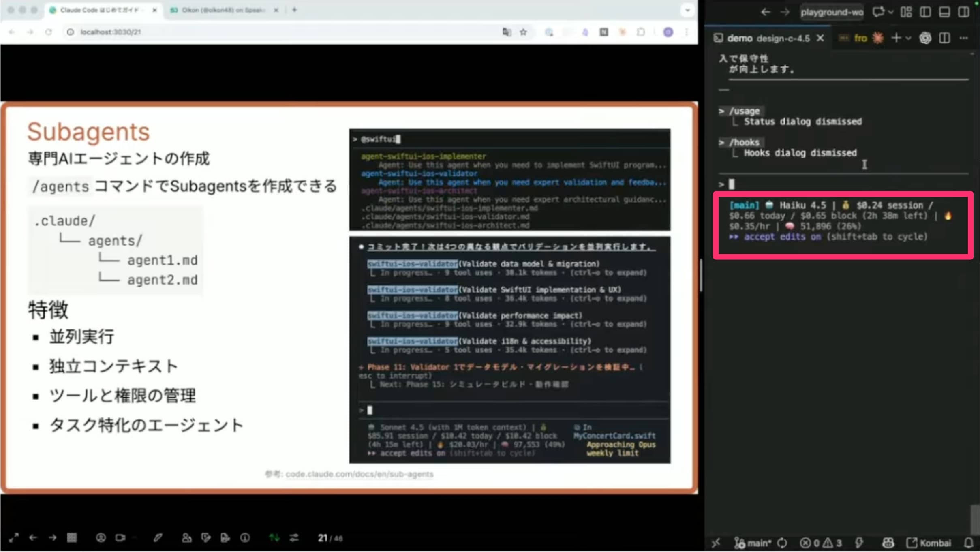Toggle the secondary side bar in VS Code

(x=963, y=12)
